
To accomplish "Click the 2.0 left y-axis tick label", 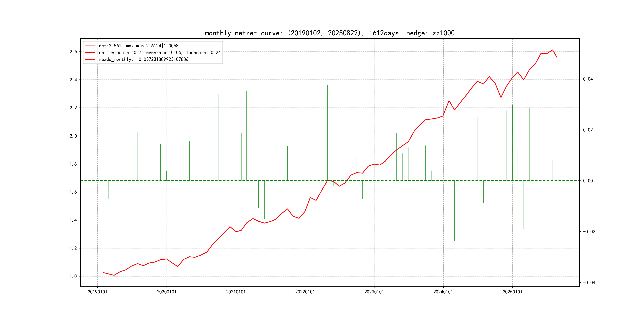I will point(73,136).
